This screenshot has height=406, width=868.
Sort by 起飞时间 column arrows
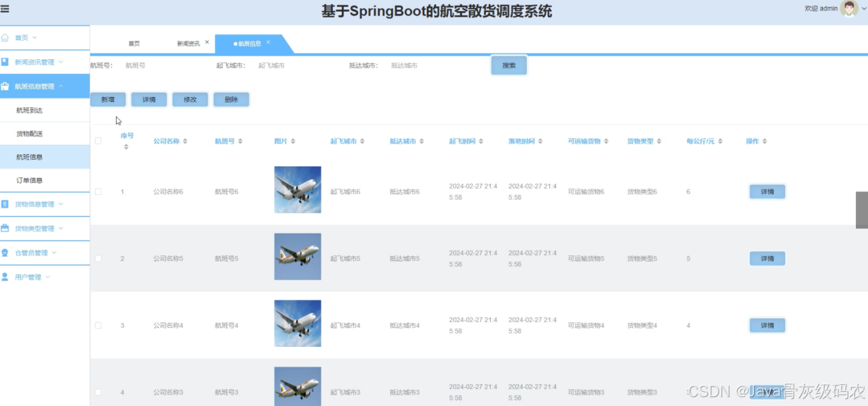[x=481, y=141]
